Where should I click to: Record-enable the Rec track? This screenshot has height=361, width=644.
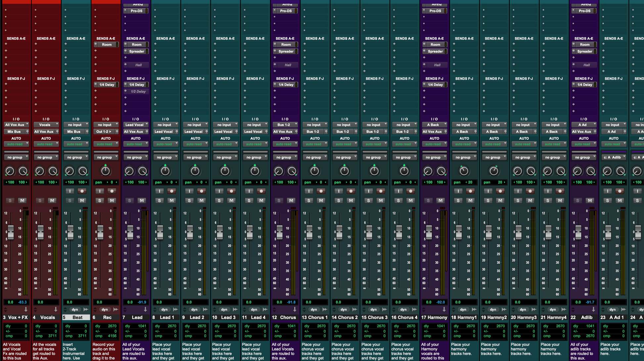[112, 191]
